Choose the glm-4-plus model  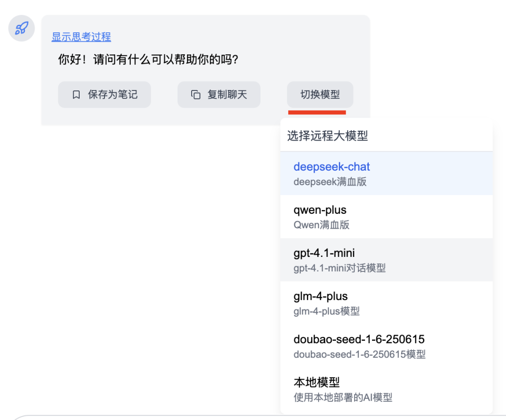(x=387, y=303)
